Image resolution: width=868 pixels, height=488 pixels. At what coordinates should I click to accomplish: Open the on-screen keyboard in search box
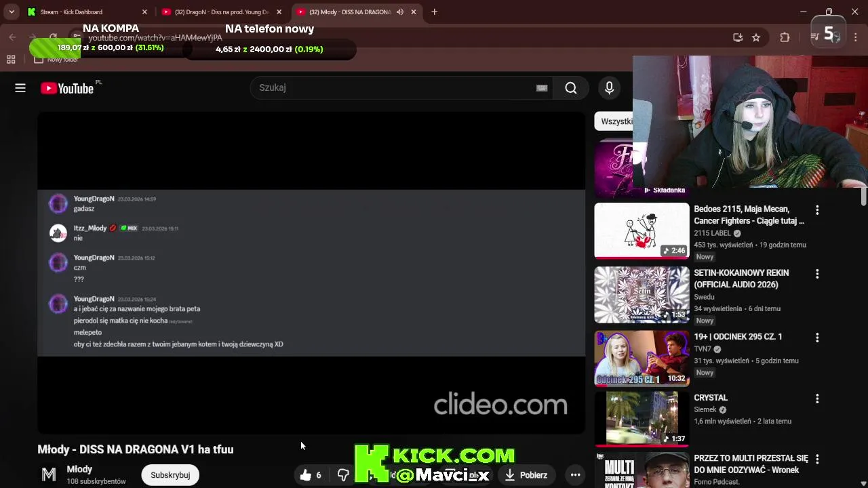pyautogui.click(x=542, y=88)
